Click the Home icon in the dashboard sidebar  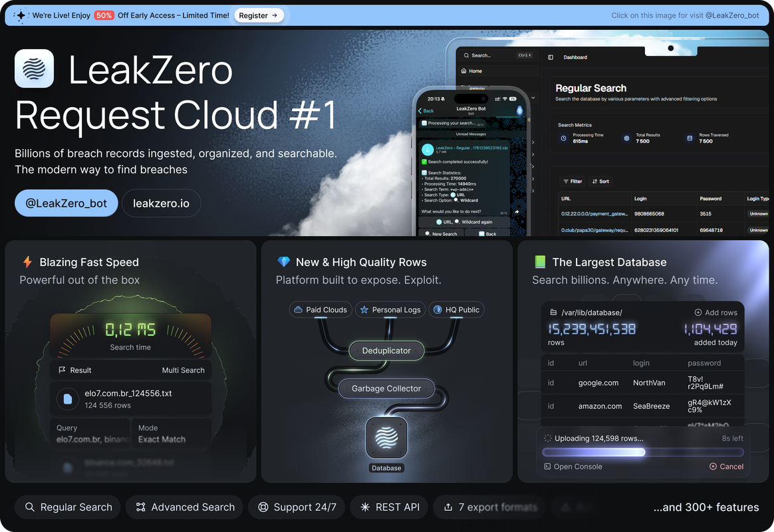tap(464, 71)
